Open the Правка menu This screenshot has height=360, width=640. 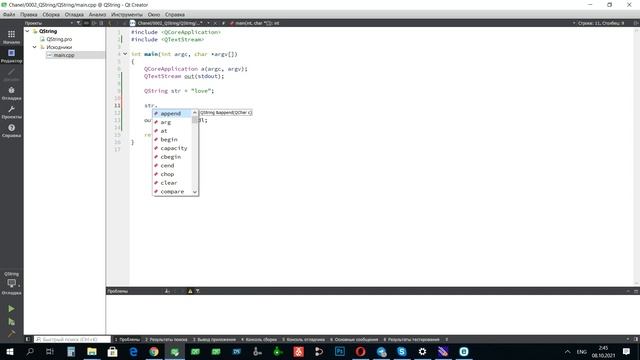(29, 14)
